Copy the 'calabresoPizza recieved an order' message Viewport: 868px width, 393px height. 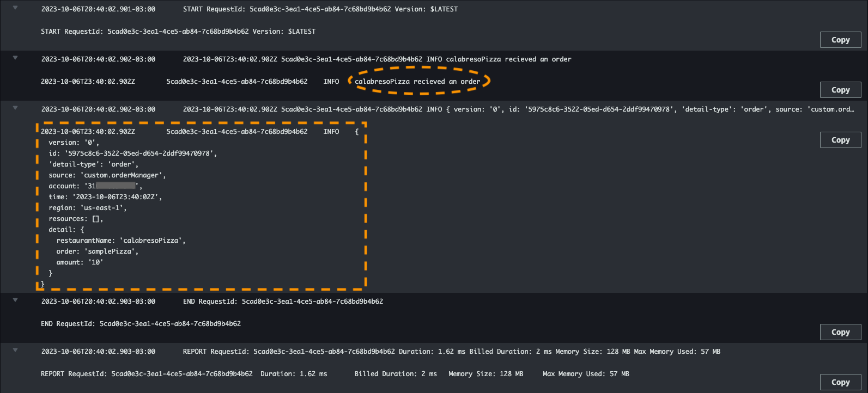(x=840, y=90)
